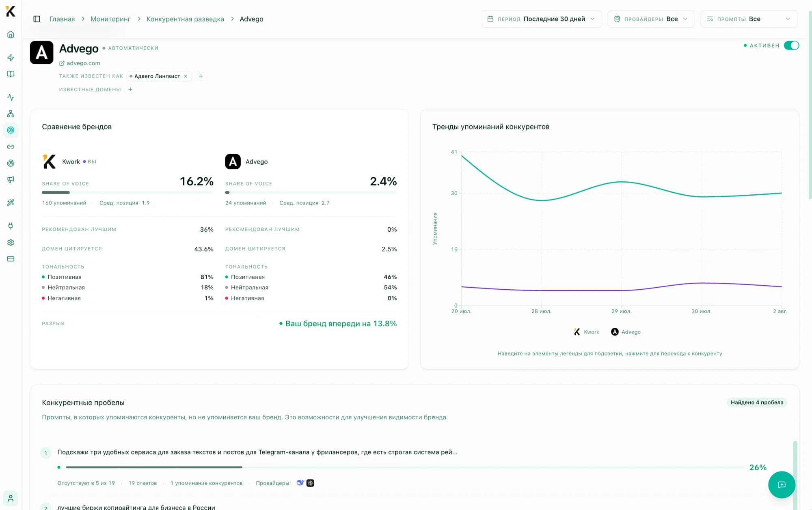Image resolution: width=812 pixels, height=510 pixels.
Task: Click the first provider icon in prompt row
Action: [x=300, y=483]
